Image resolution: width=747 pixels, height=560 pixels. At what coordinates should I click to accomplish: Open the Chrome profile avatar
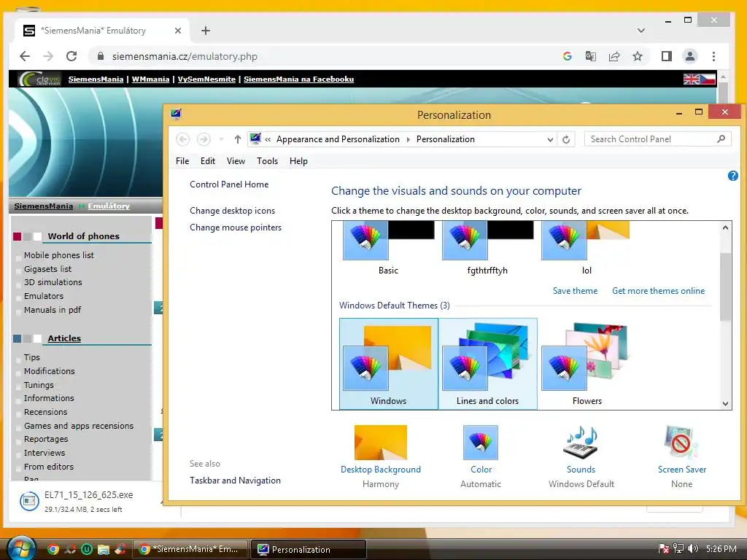(x=690, y=56)
